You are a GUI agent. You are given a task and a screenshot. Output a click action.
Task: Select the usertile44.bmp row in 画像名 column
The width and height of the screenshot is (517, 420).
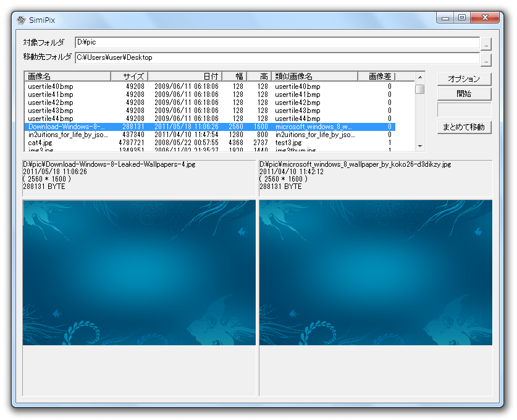(51, 119)
